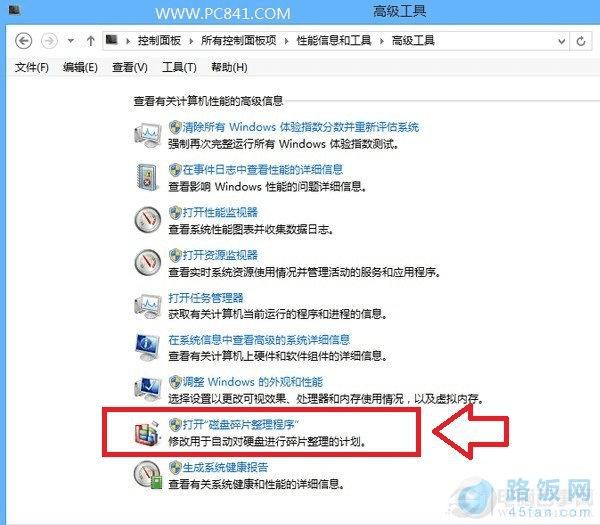Click the system information monitor icon
Image resolution: width=600 pixels, height=525 pixels.
148,347
